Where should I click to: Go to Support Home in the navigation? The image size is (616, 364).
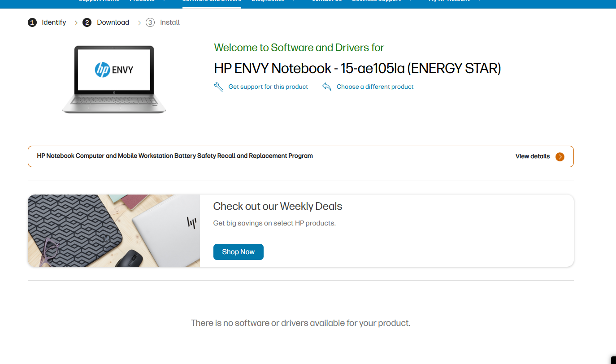pos(98,1)
